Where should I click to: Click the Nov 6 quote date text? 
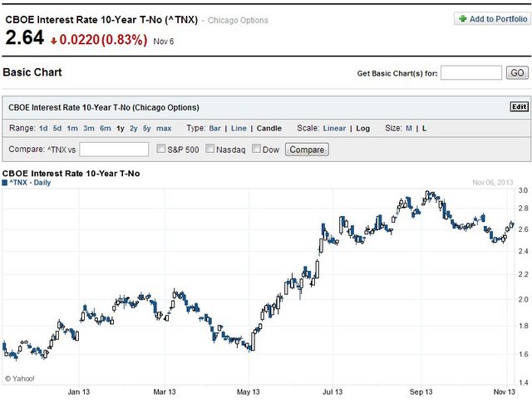pos(164,42)
